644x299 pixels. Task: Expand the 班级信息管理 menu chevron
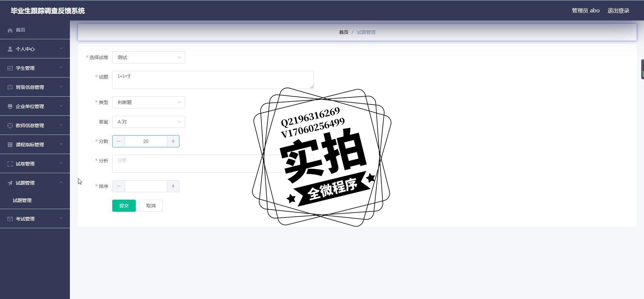[61, 87]
